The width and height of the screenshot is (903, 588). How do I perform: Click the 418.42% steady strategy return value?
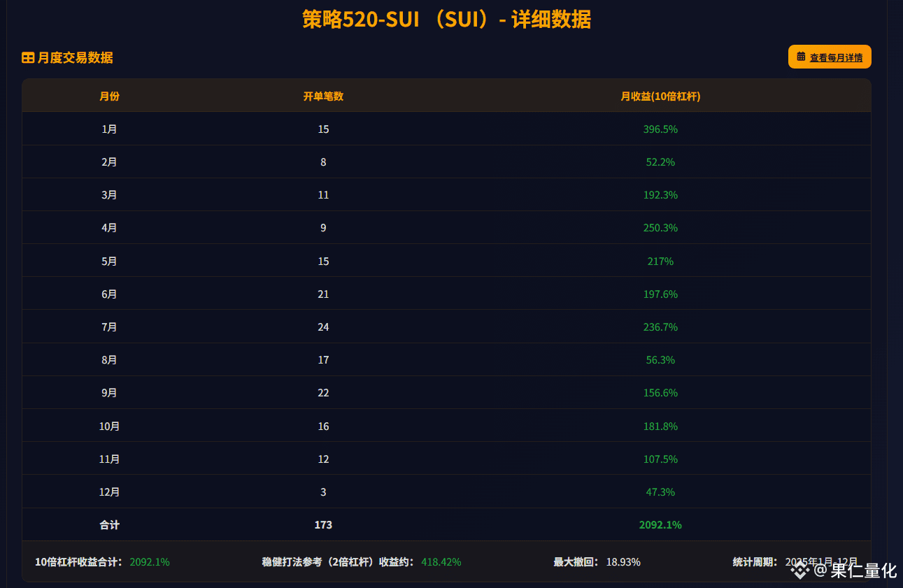[x=441, y=562]
